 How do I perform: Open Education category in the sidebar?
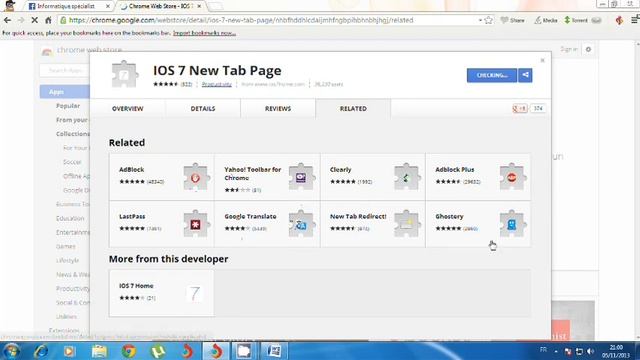(70, 218)
